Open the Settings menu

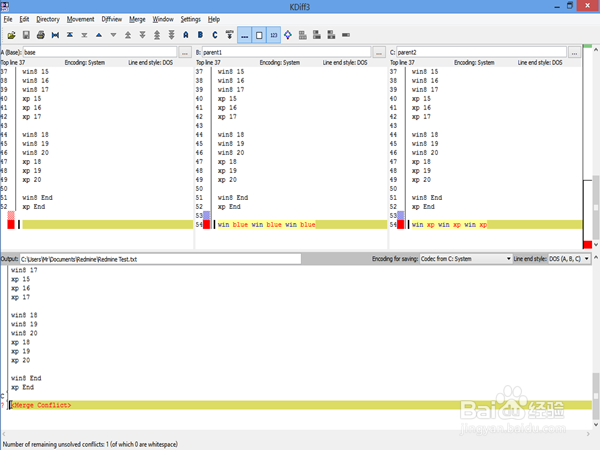(x=191, y=19)
